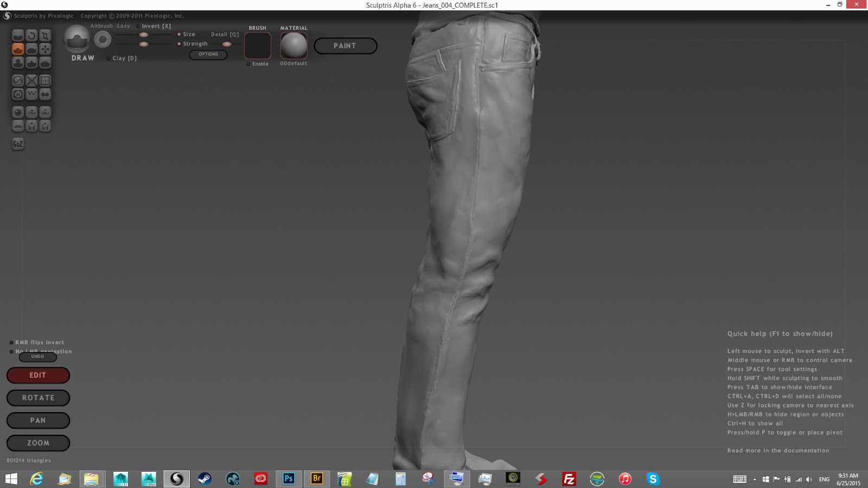The width and height of the screenshot is (868, 488).
Task: Click the brush Size slider handle
Action: 144,35
